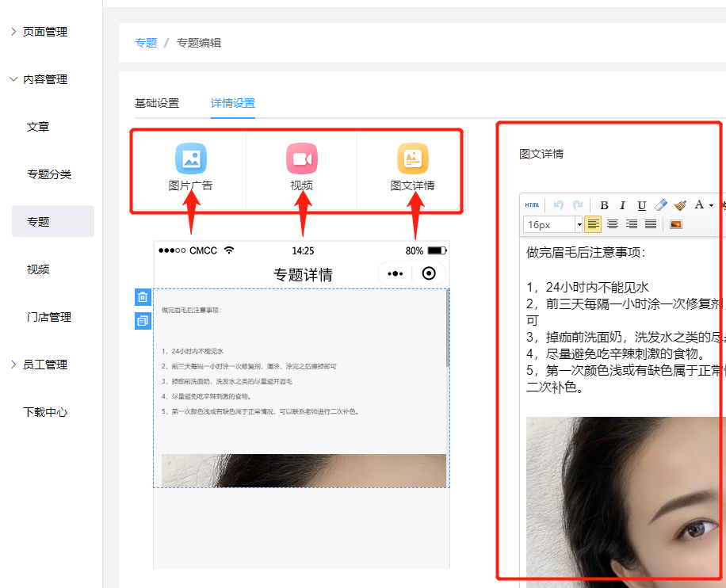726x588 pixels.
Task: Toggle italic formatting in the editor
Action: click(x=623, y=205)
